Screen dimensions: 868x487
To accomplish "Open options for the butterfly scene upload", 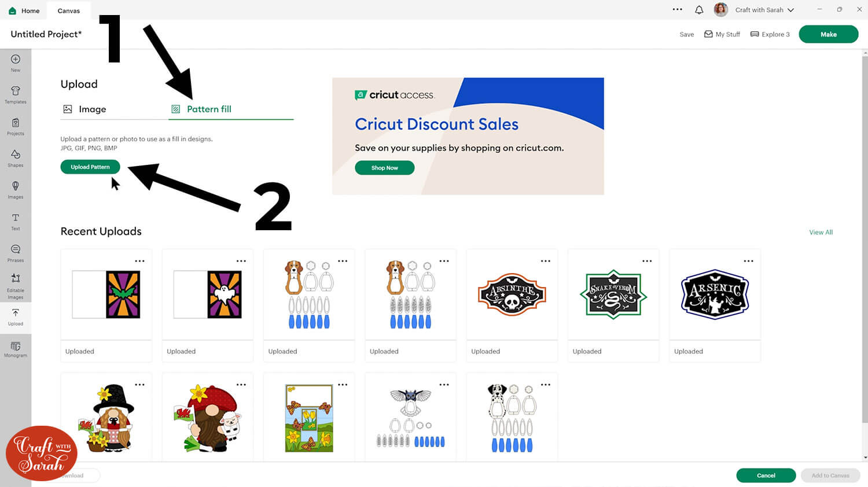I will coord(343,385).
